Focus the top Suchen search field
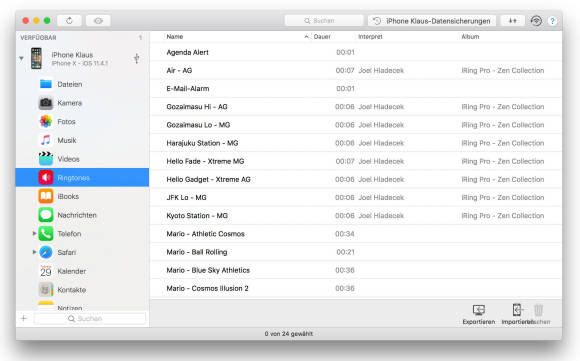This screenshot has width=580, height=361. [x=324, y=21]
